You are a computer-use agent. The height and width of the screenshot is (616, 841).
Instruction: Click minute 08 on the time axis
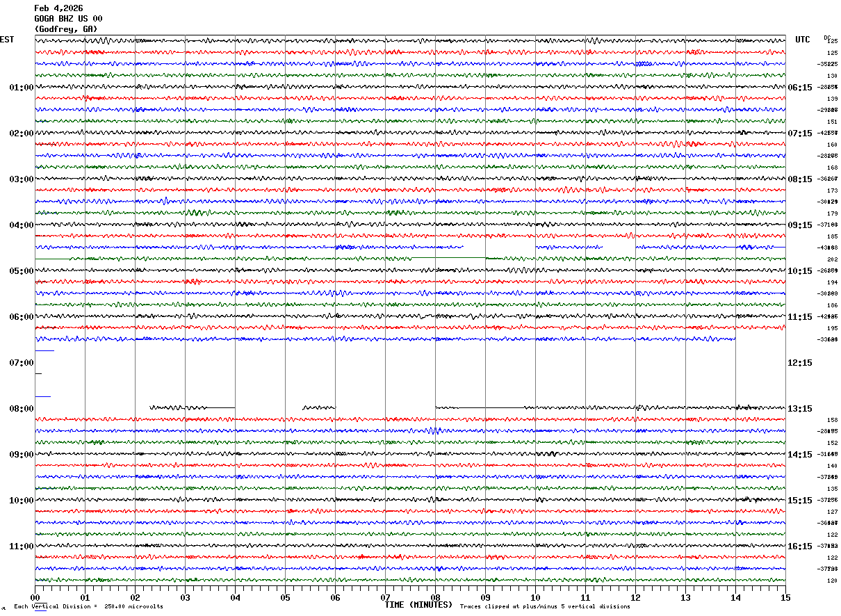point(435,597)
